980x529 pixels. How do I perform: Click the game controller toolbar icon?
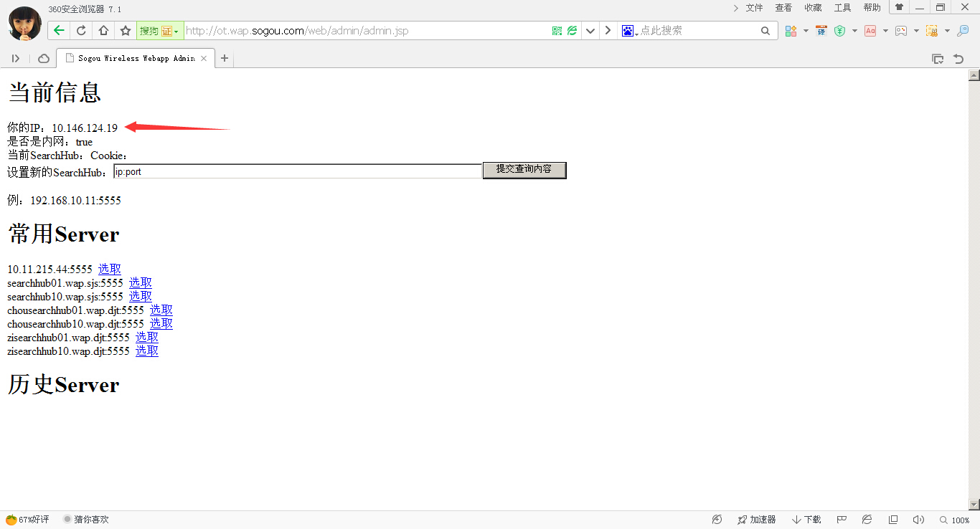901,31
